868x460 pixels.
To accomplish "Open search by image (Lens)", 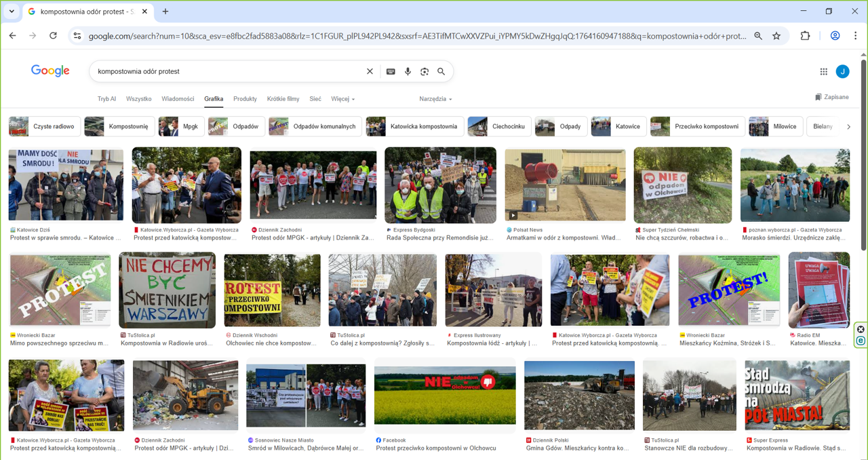I will click(x=425, y=71).
